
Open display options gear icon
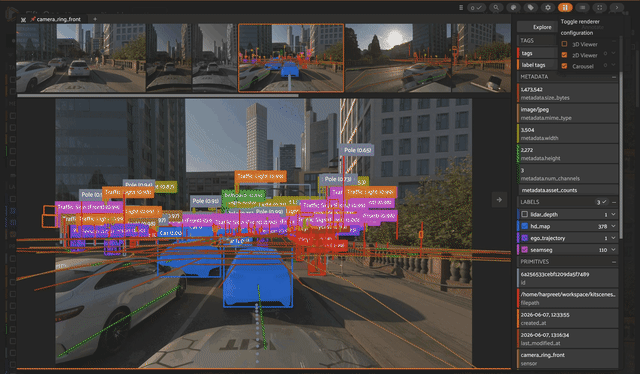coord(548,7)
